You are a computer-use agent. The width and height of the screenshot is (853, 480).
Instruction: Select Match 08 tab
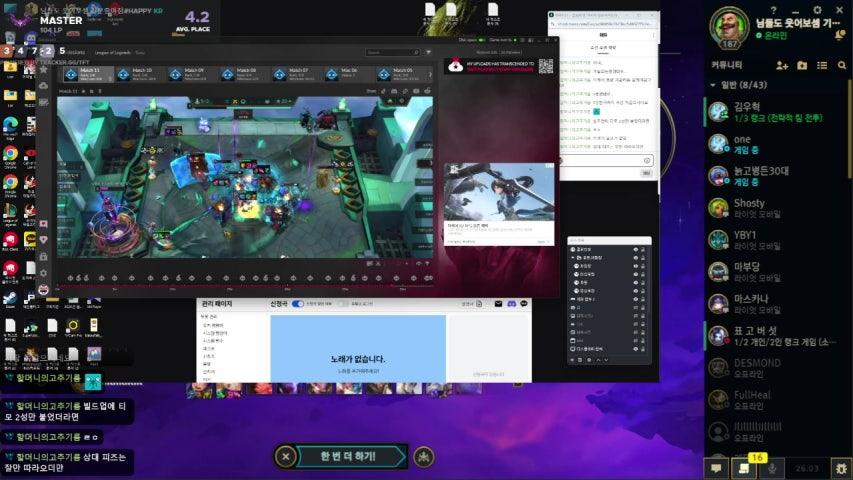(x=245, y=74)
